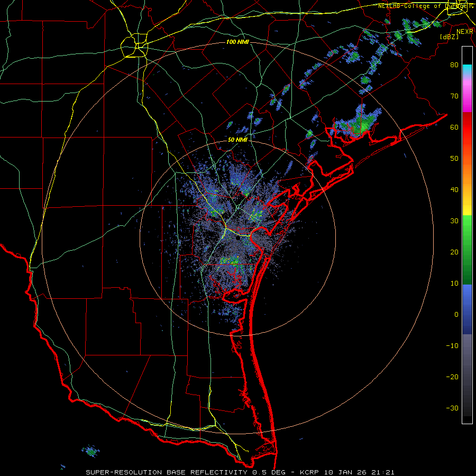Click the 50 value on the dBZ scale
The height and width of the screenshot is (476, 476).
[x=454, y=159]
